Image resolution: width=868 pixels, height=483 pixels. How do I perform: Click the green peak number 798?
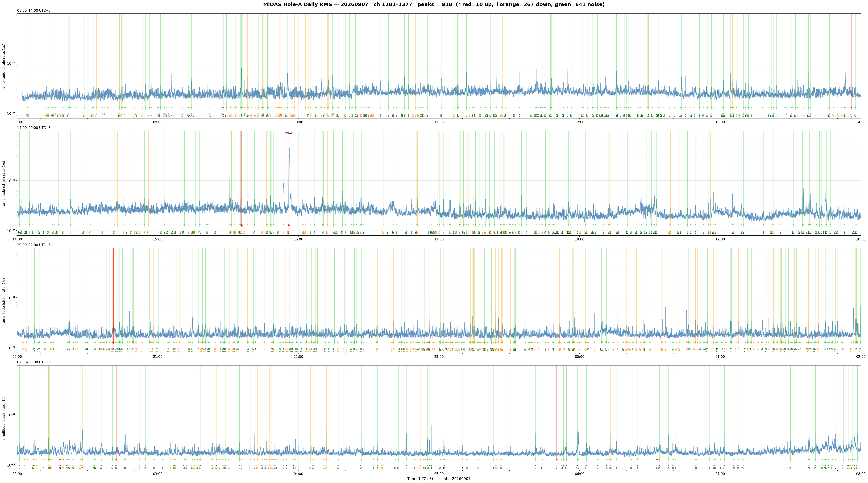point(101,467)
